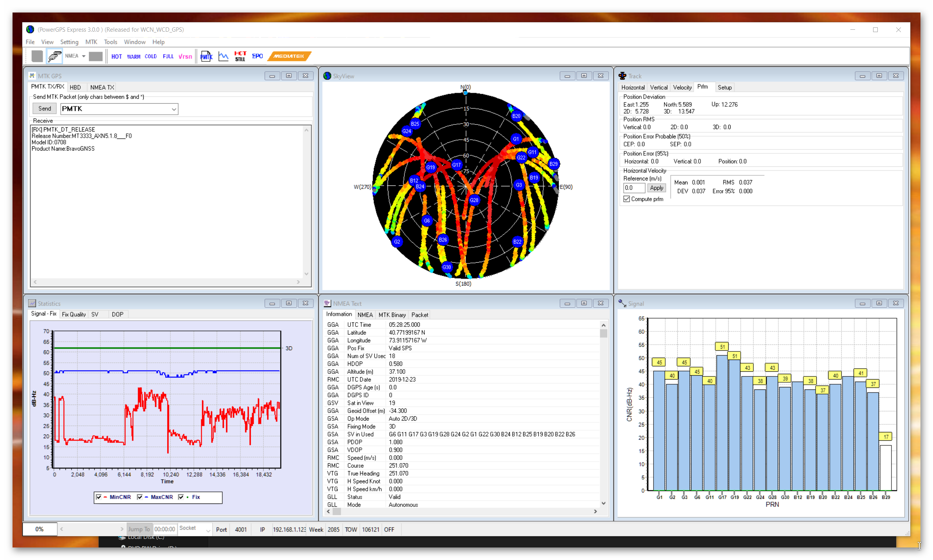Open the Track Setup tab

point(724,87)
